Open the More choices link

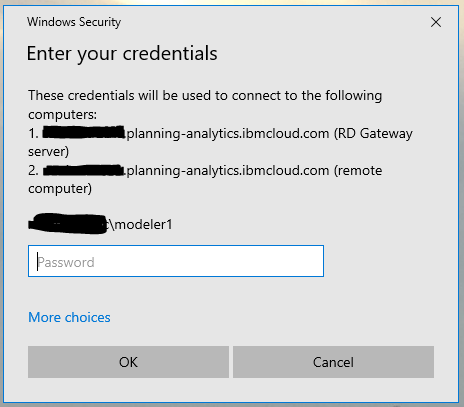pos(69,317)
